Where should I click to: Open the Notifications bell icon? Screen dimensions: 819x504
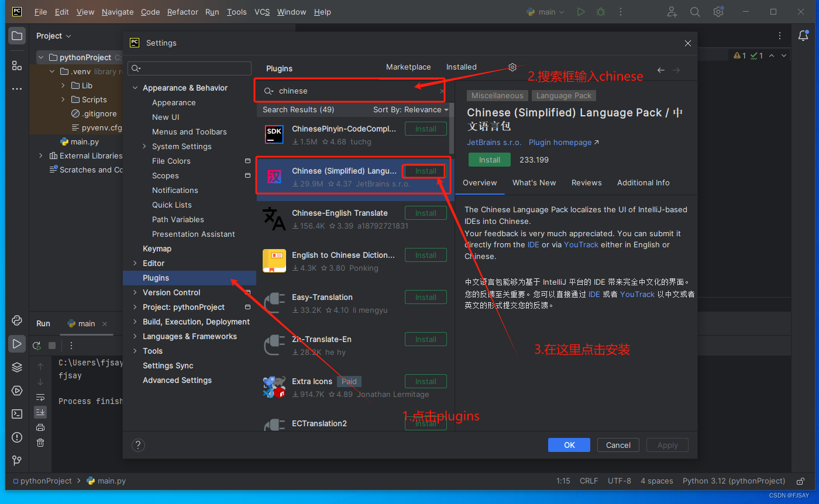(803, 36)
